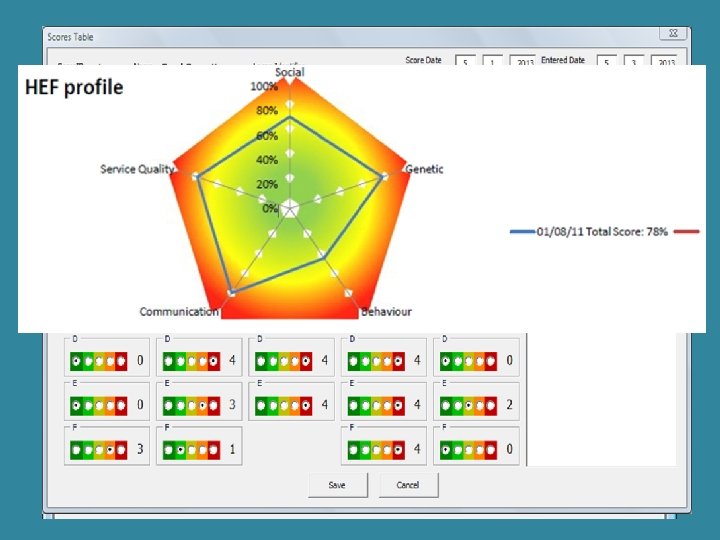Save the scores table
Viewport: 720px width, 540px height.
click(x=338, y=485)
